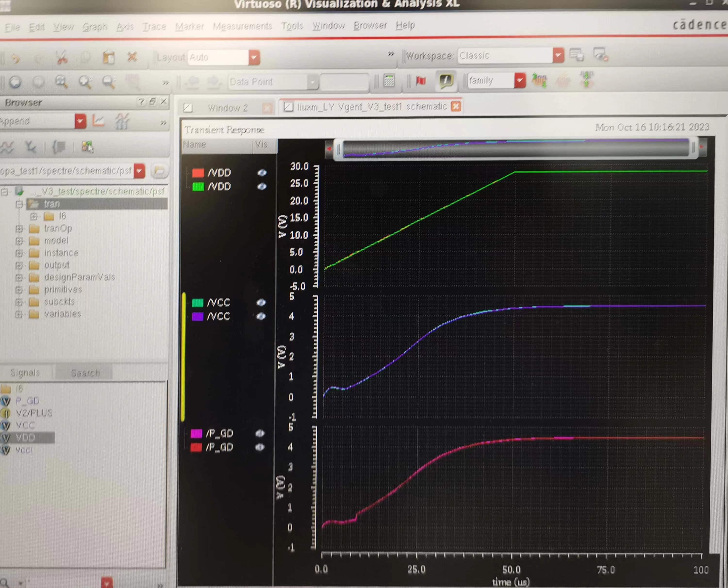Open the calculator tool icon
This screenshot has height=588, width=728.
[389, 81]
